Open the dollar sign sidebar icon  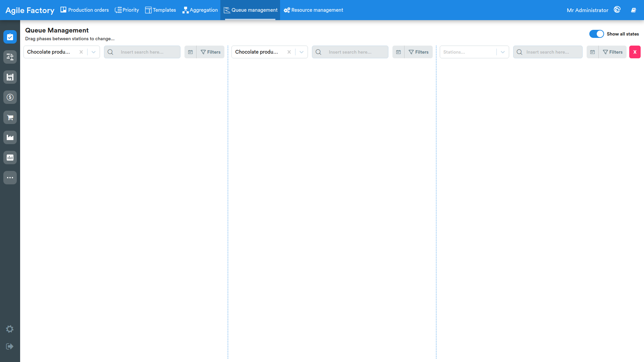click(x=10, y=97)
